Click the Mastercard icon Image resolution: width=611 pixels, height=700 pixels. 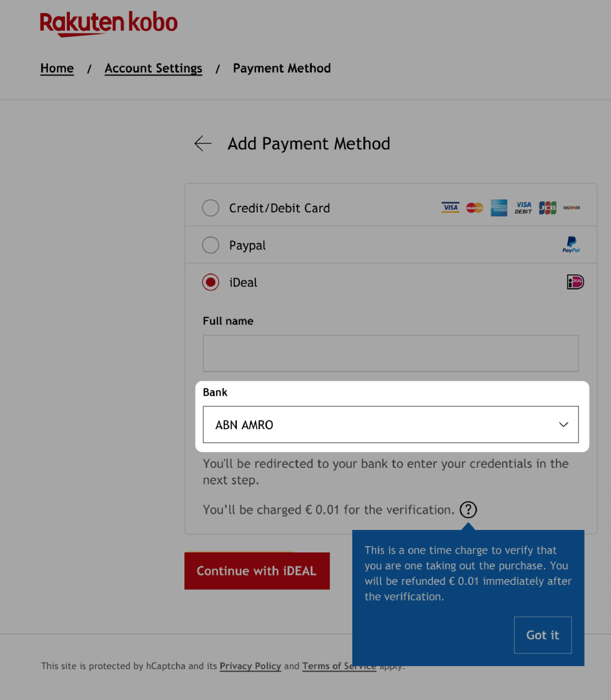point(474,208)
